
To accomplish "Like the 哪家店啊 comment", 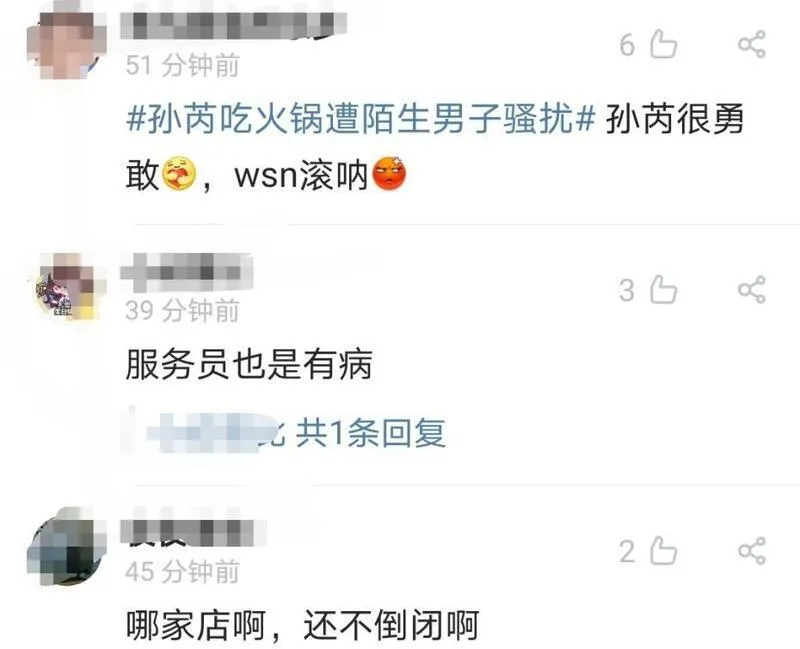I will click(x=664, y=551).
